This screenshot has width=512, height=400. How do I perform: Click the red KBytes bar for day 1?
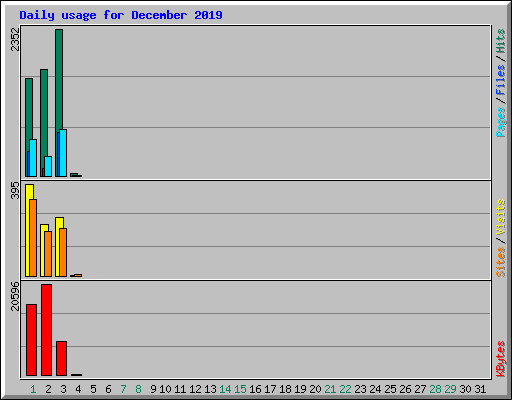click(x=31, y=340)
